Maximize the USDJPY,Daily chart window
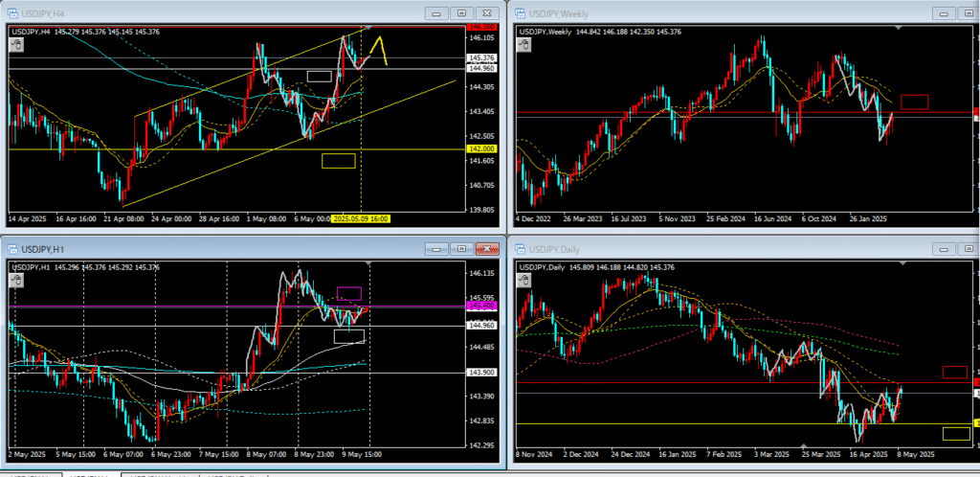Viewport: 980px width, 477px height. point(970,249)
